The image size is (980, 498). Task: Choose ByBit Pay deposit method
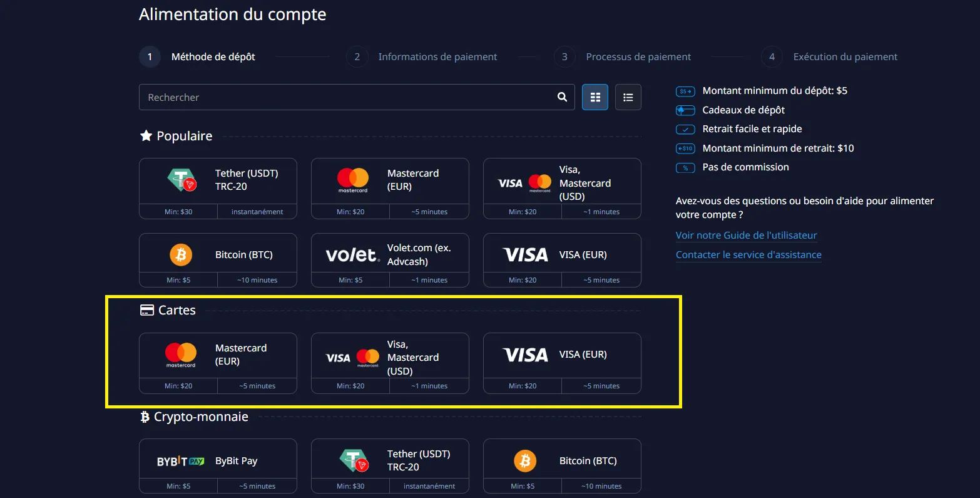click(218, 466)
